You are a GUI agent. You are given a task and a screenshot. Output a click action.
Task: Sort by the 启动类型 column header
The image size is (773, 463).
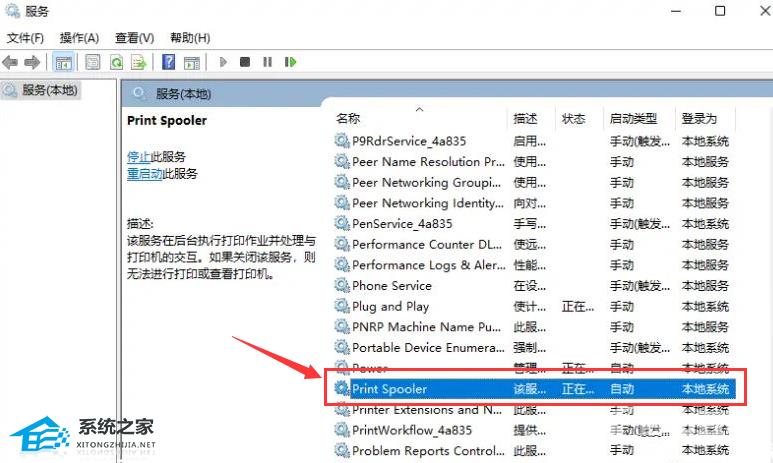click(633, 119)
